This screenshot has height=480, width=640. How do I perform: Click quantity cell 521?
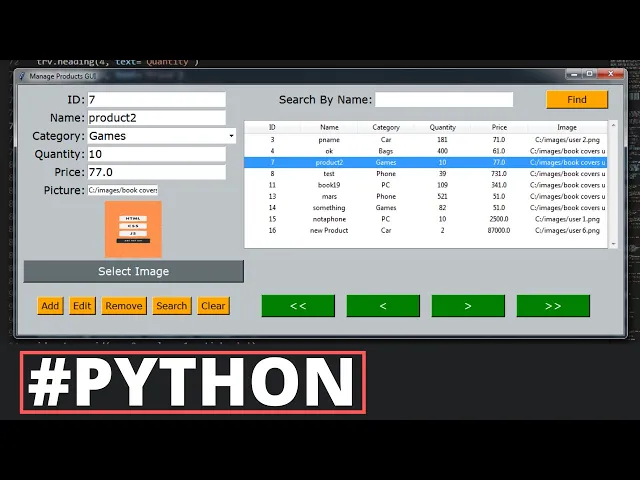tap(442, 196)
